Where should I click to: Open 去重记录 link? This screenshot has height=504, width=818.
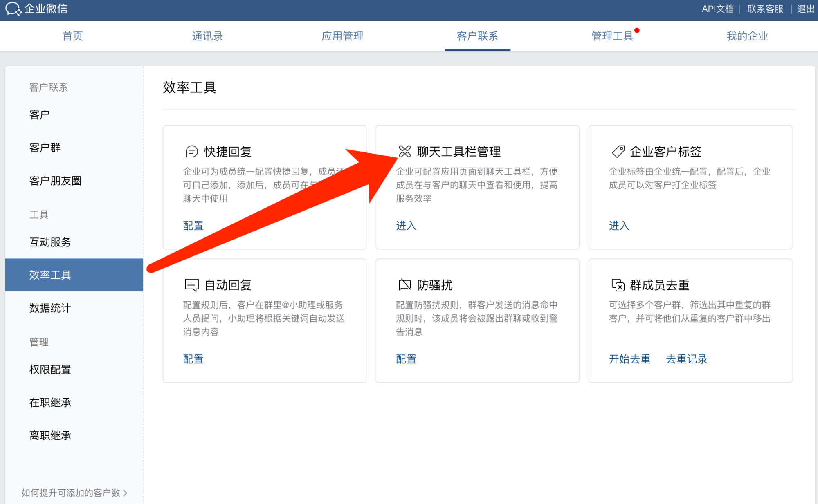(687, 359)
